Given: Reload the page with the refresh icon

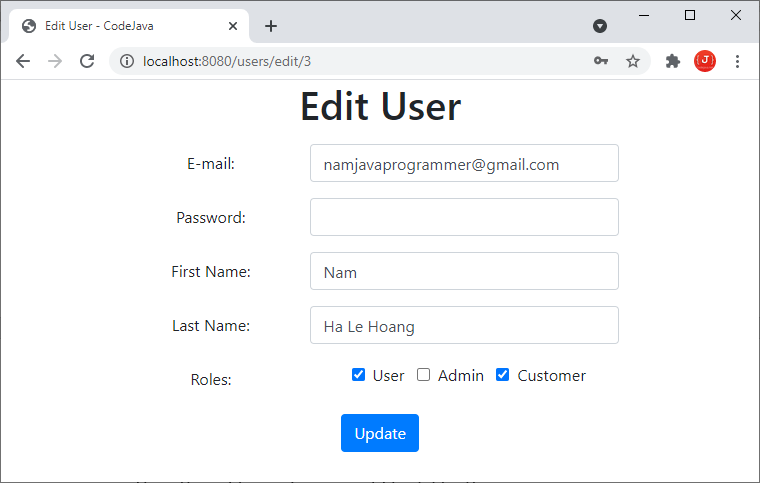Looking at the screenshot, I should (87, 61).
